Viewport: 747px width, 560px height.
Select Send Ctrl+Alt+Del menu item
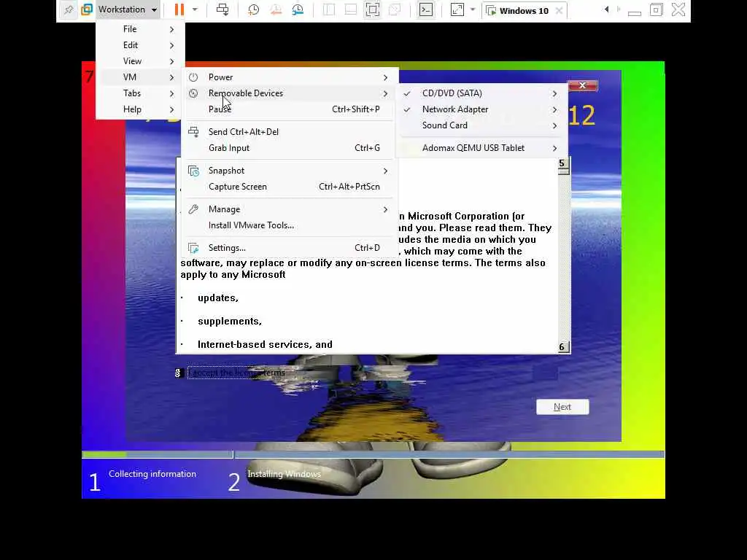point(288,132)
